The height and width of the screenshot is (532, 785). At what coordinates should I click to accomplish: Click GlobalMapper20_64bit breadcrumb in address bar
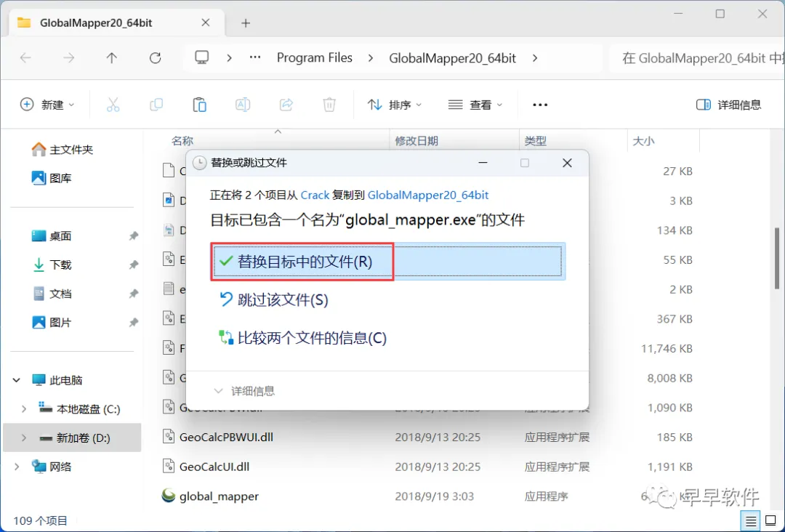[453, 58]
